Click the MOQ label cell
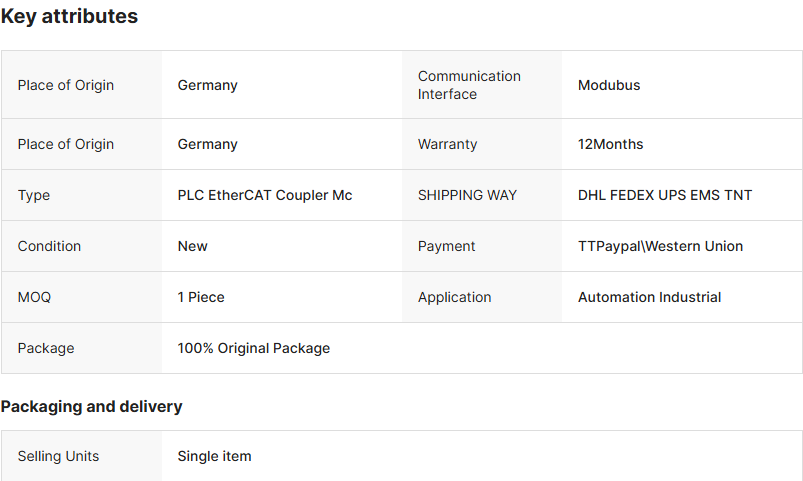Screen dimensions: 803x481 [34, 297]
